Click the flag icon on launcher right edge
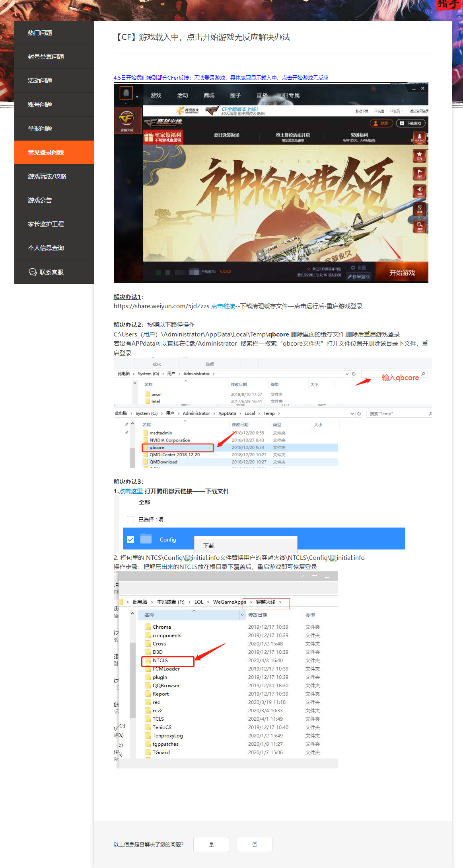The image size is (463, 868). point(419,173)
